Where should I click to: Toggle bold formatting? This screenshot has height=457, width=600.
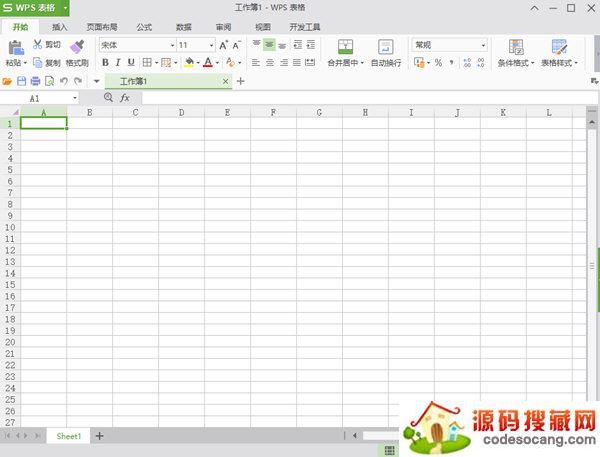coord(105,62)
